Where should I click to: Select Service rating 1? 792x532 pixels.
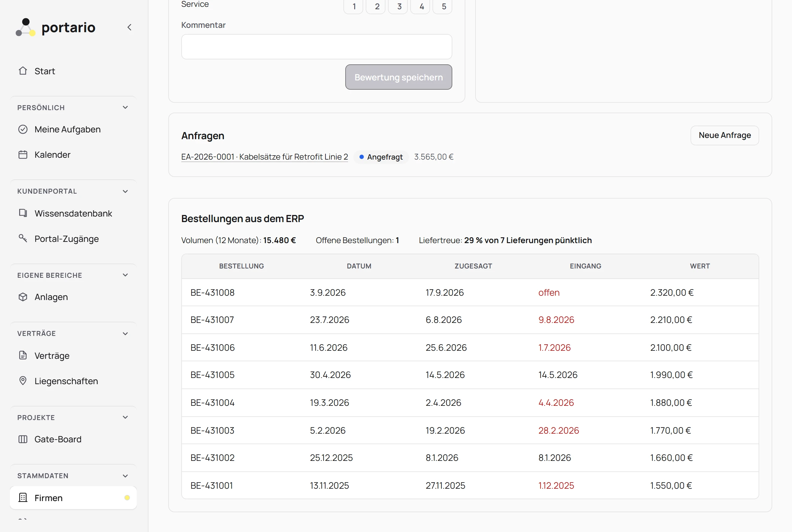coord(354,6)
